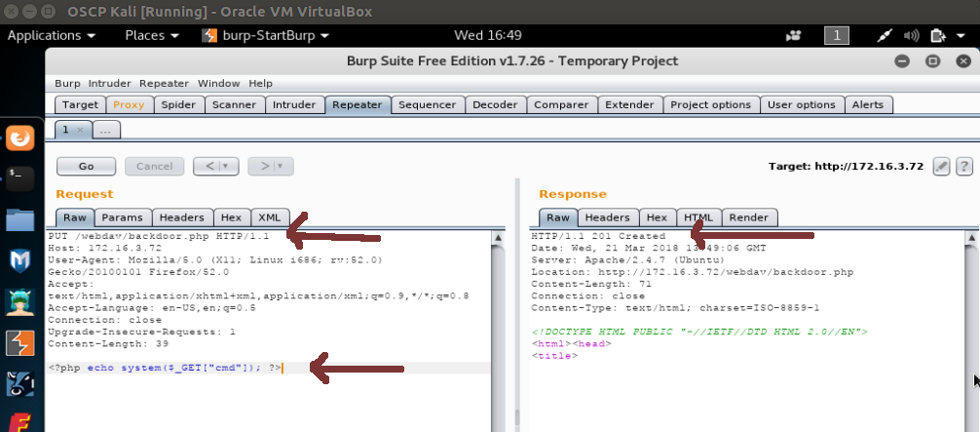The height and width of the screenshot is (432, 980).
Task: Open Repeater help question mark icon
Action: (964, 166)
